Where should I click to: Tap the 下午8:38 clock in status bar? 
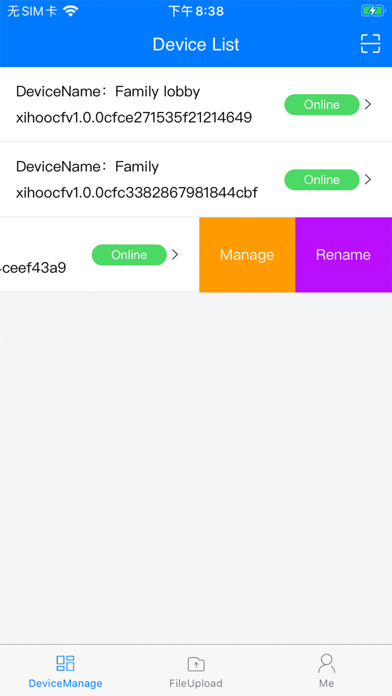tap(196, 11)
